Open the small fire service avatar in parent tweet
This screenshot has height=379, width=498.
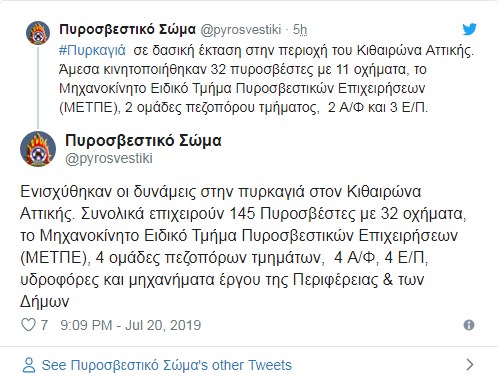point(38,33)
